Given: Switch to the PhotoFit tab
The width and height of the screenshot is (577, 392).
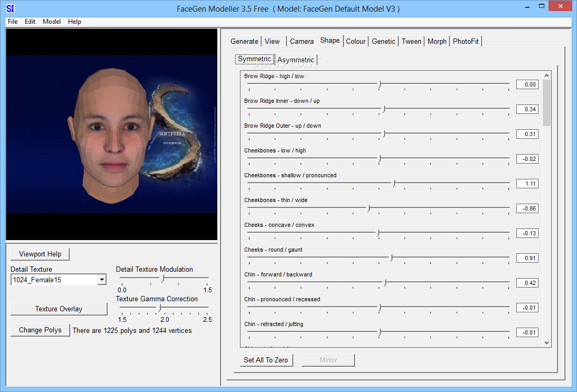Looking at the screenshot, I should [x=466, y=41].
